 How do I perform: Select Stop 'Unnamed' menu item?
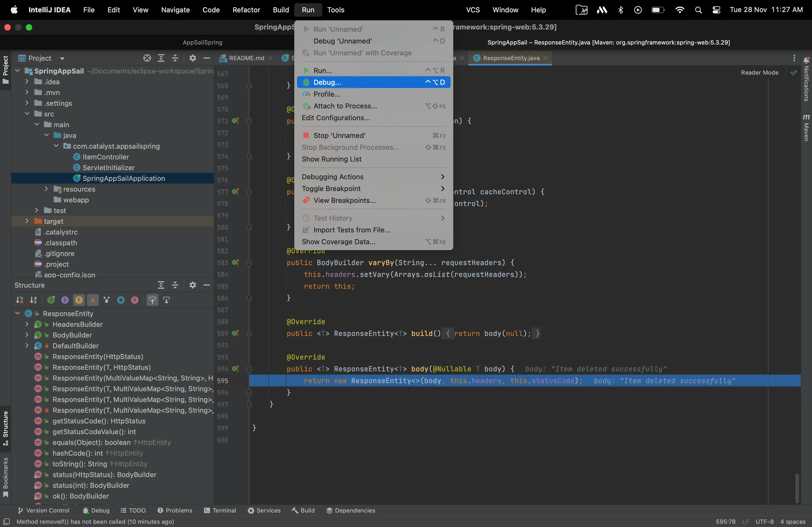[374, 135]
